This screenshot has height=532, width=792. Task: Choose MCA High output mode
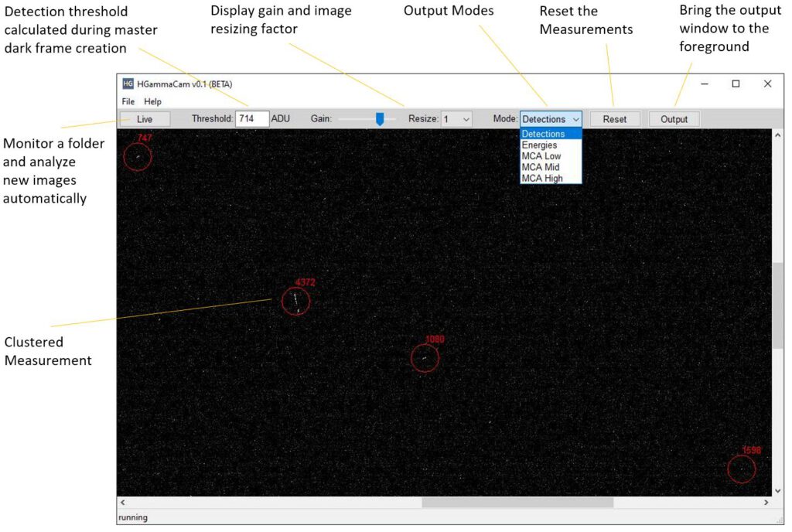(x=551, y=178)
